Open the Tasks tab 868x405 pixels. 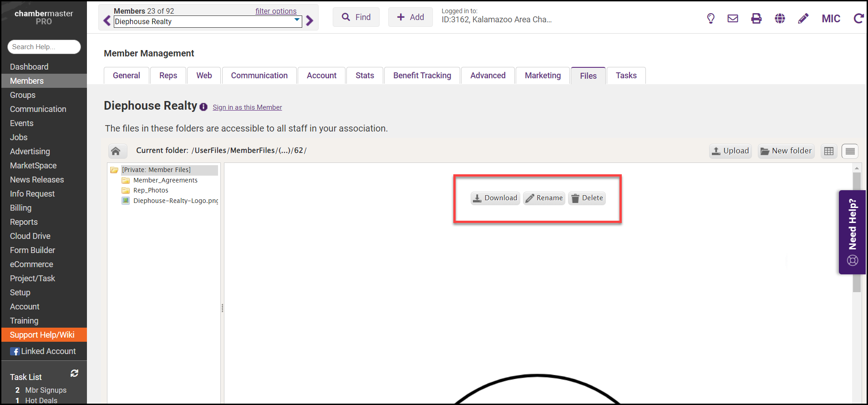[x=626, y=76]
